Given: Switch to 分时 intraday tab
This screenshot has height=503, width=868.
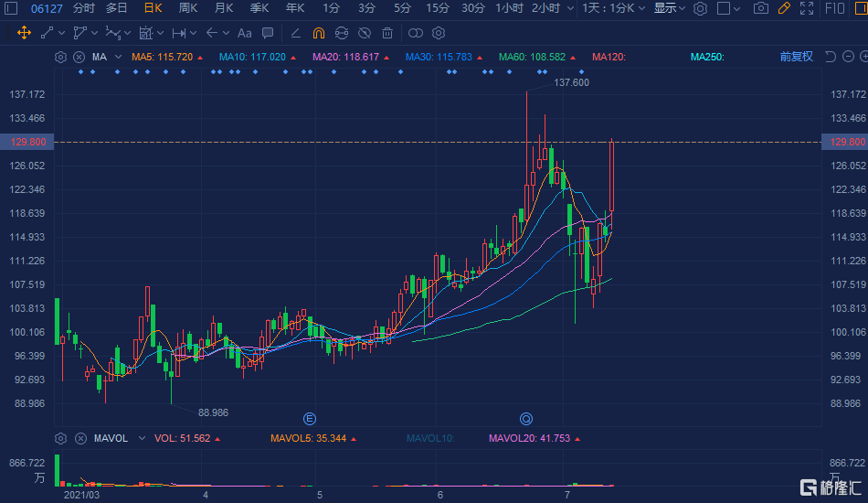Looking at the screenshot, I should click(x=83, y=8).
